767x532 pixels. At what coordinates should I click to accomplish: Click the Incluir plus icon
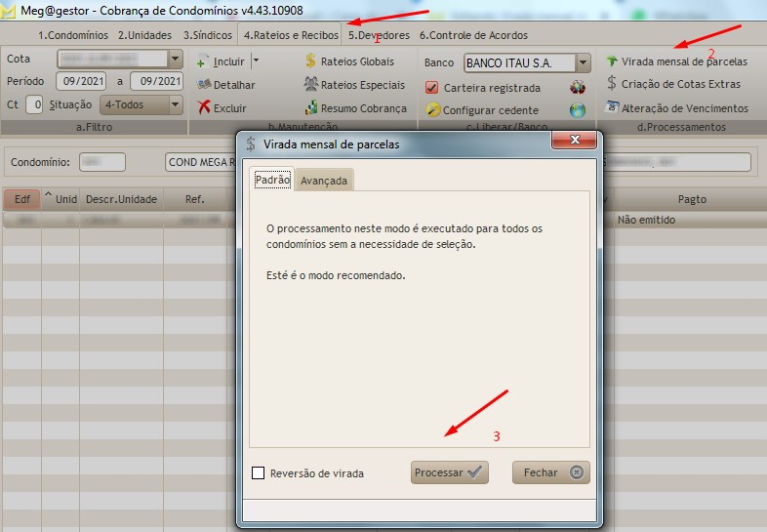[x=203, y=61]
